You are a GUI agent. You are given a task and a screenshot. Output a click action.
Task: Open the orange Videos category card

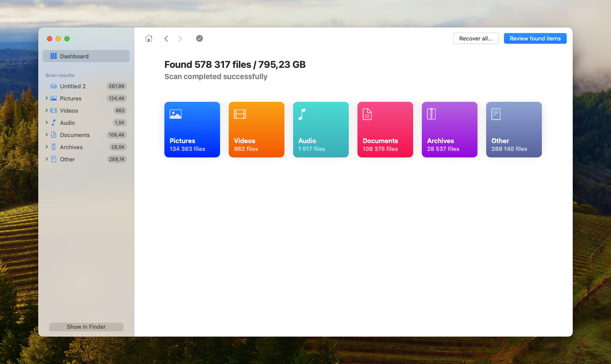[x=256, y=129]
